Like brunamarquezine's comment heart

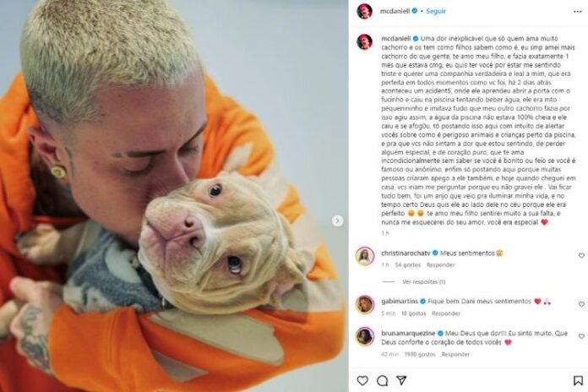[581, 336]
